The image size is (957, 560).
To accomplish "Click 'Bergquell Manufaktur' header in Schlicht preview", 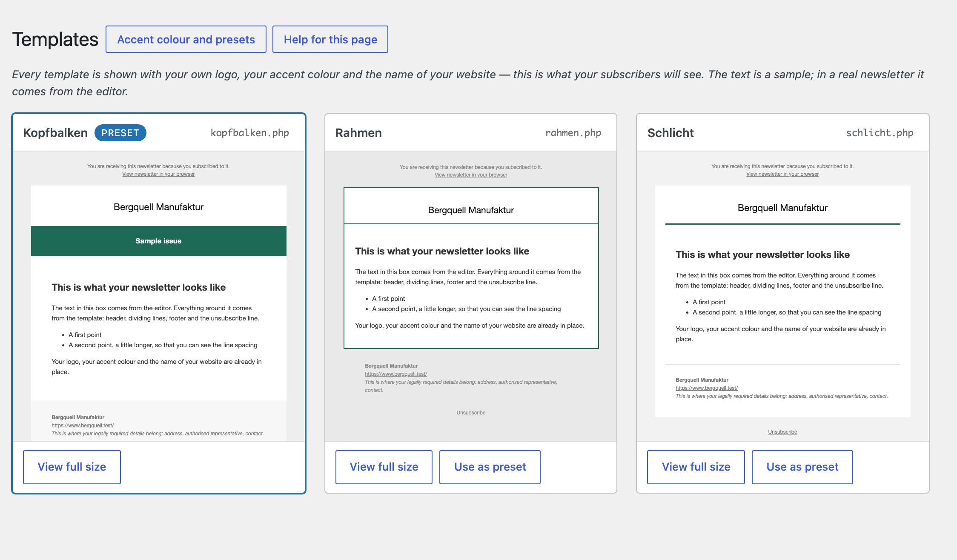I will click(x=782, y=208).
